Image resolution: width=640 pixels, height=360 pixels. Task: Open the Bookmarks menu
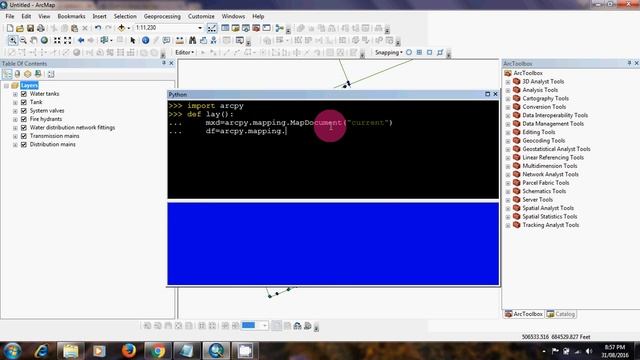71,16
